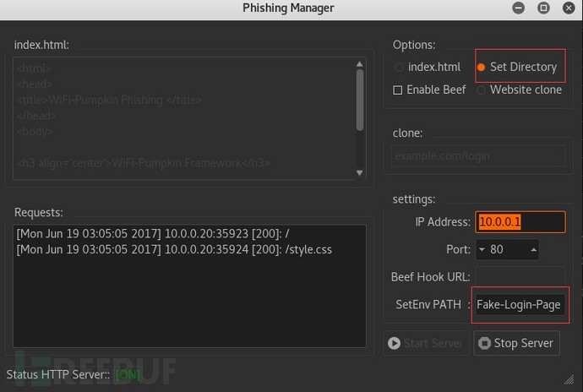583x392 pixels.
Task: Select the /style.css request log entry
Action: click(x=174, y=249)
